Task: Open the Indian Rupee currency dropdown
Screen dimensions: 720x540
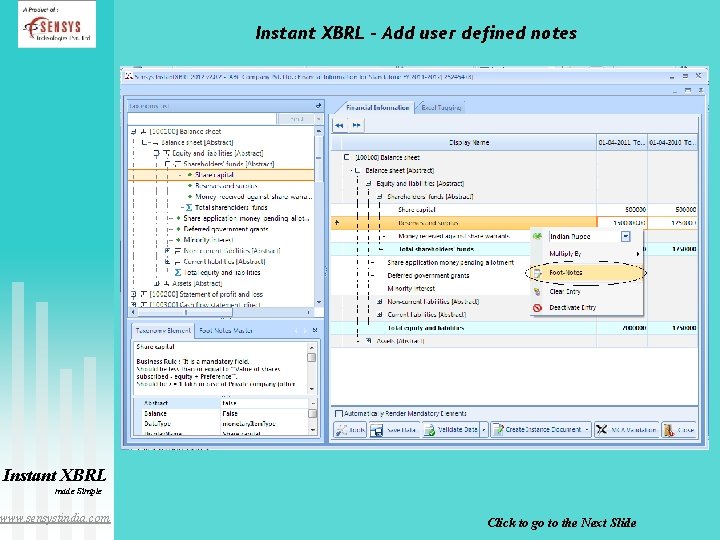Action: 625,236
